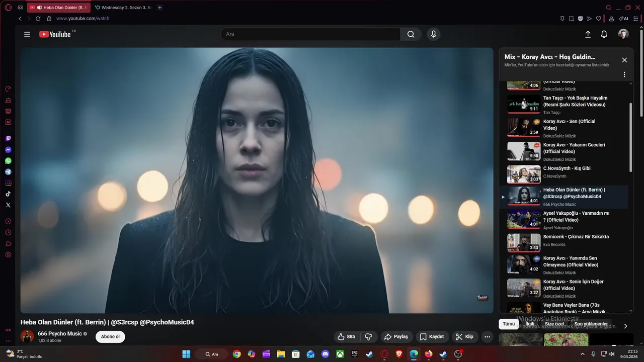The image size is (644, 362).
Task: Open the YouTube notifications bell
Action: point(604,34)
